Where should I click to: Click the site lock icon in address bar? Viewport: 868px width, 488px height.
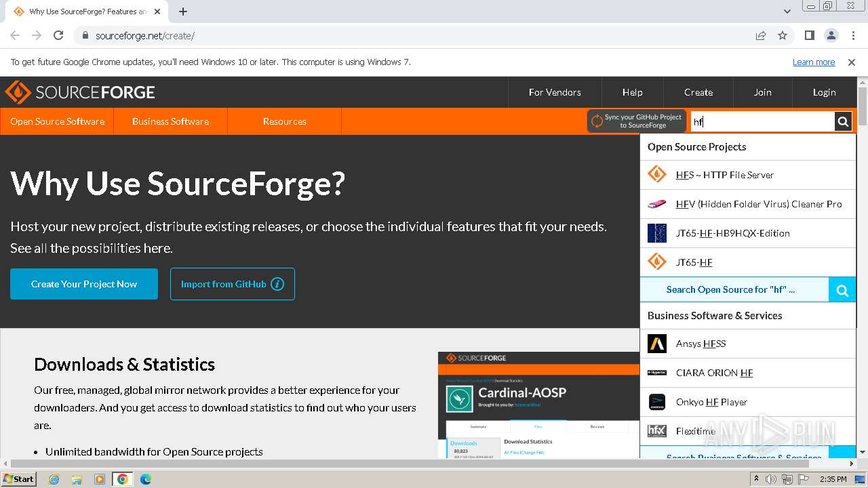[85, 36]
